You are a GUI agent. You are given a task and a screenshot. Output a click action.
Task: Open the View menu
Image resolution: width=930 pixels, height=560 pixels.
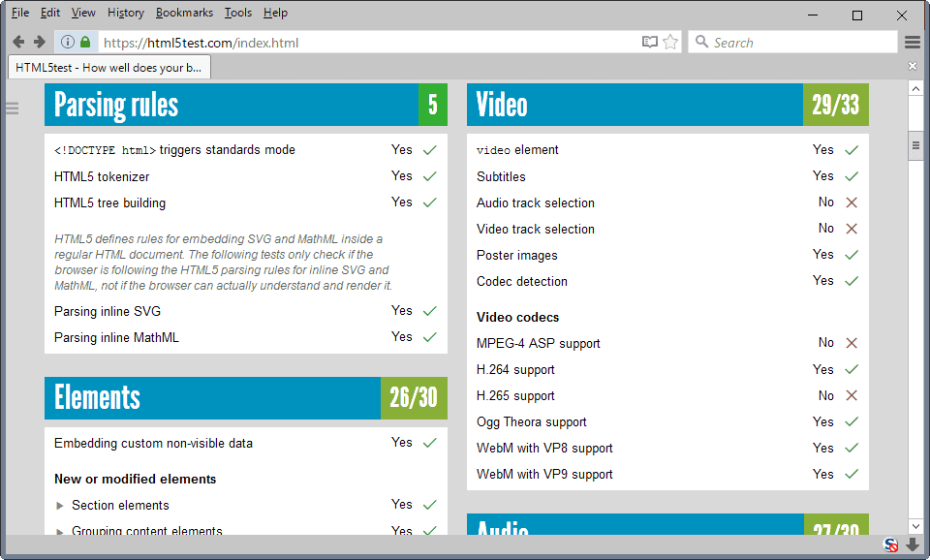point(83,13)
